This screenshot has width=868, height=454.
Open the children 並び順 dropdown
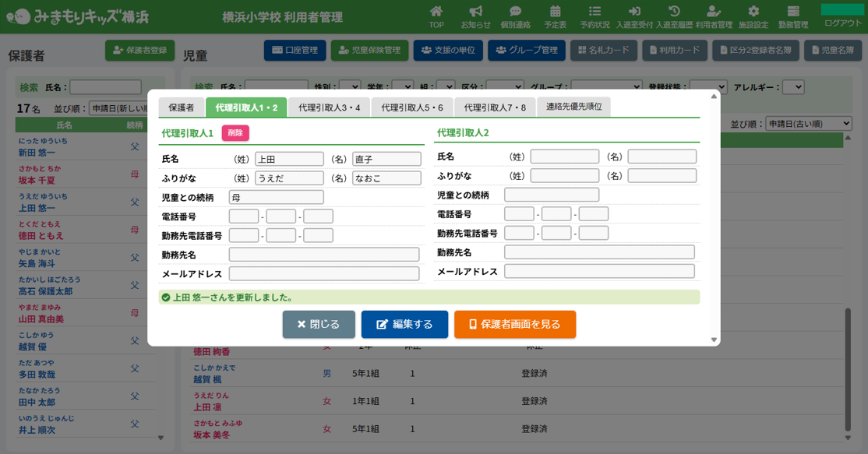809,124
